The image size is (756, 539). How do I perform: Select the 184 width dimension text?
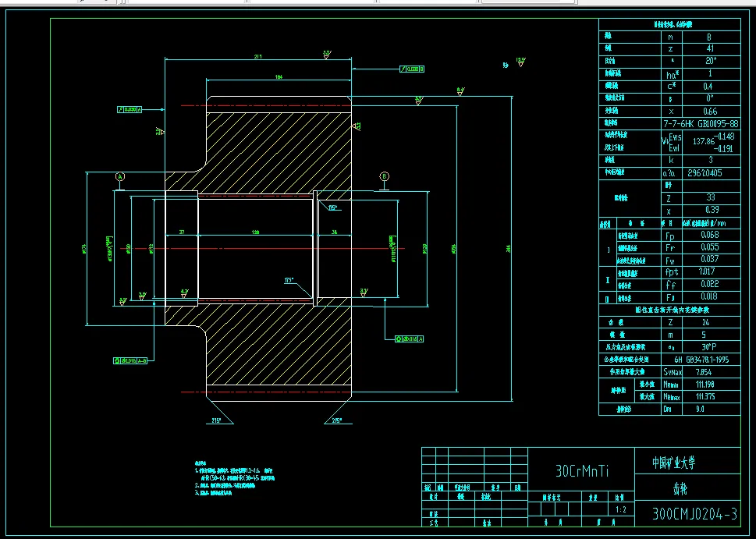279,76
